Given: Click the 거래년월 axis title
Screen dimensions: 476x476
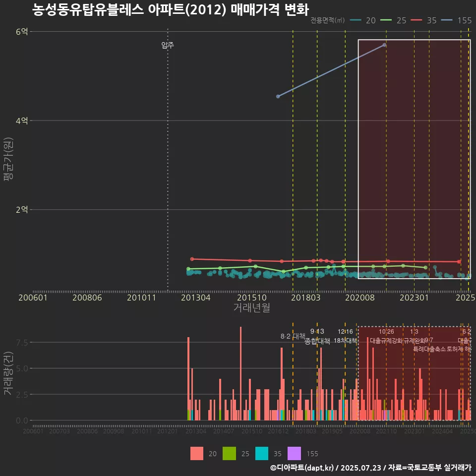Looking at the screenshot, I should click(252, 307).
